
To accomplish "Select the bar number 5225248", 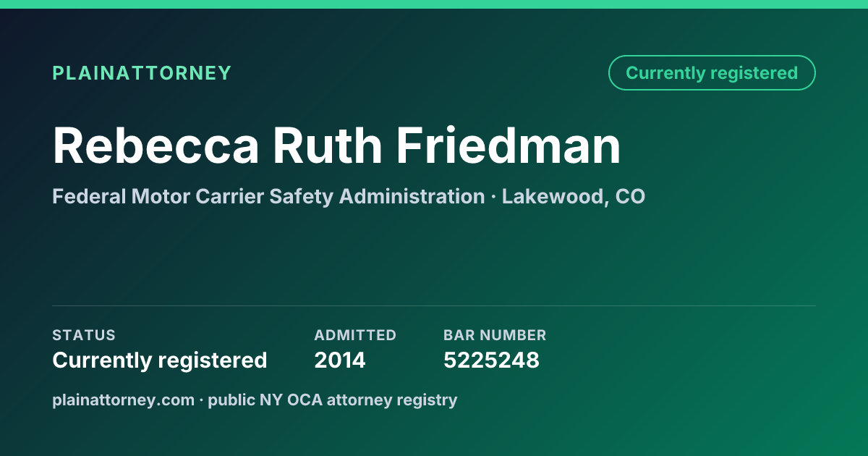I will [x=491, y=360].
